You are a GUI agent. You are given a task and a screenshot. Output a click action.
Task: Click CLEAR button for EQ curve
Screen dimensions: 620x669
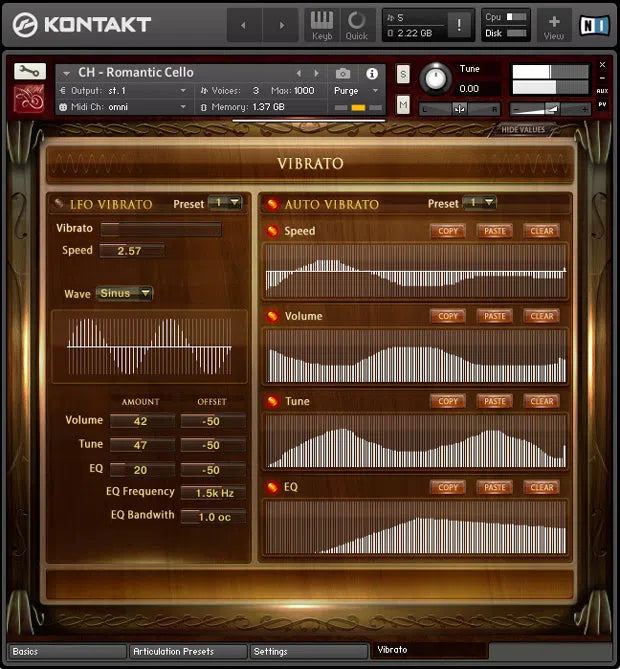point(541,487)
